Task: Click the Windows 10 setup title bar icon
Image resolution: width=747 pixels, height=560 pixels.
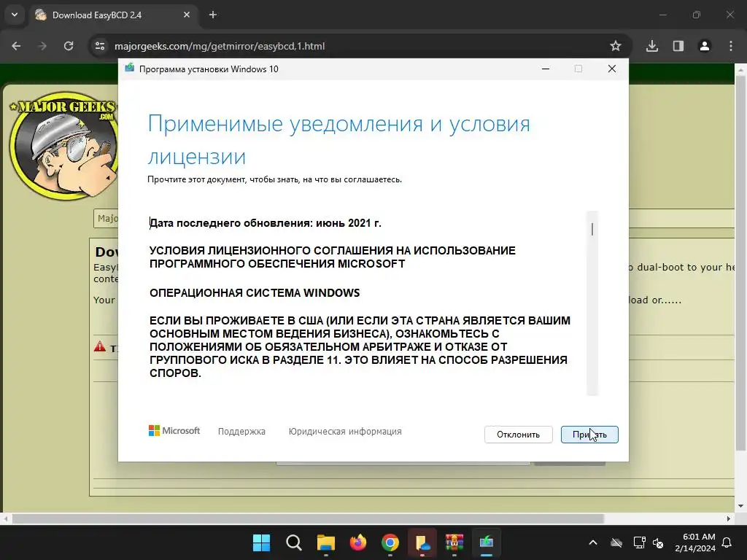Action: coord(129,69)
